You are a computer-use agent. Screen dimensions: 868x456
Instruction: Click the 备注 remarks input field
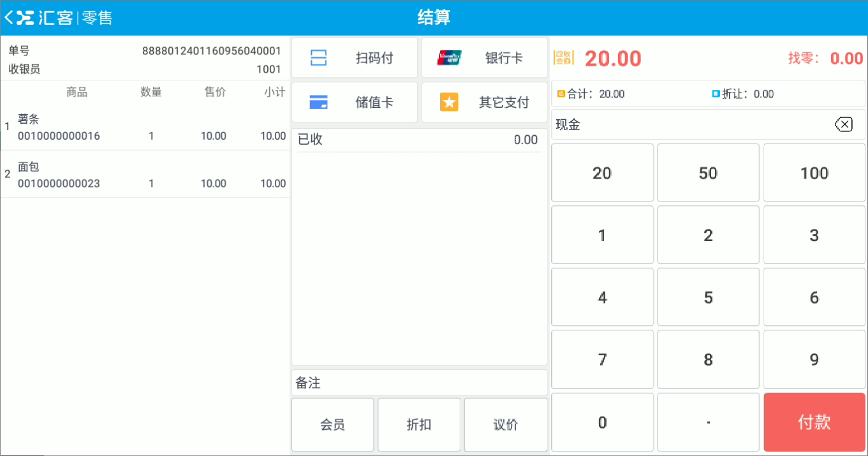click(x=418, y=383)
